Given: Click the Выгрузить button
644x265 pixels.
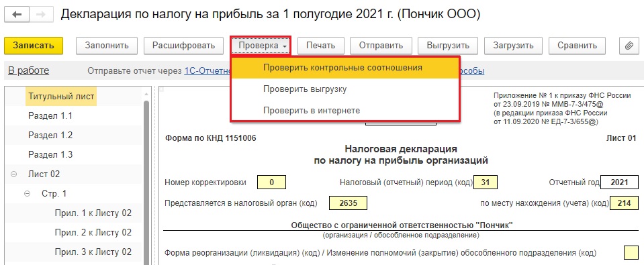Looking at the screenshot, I should click(448, 46).
